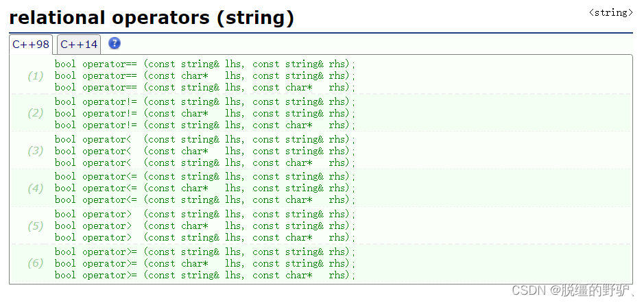
Task: Click operator>= overload with const char* rhs
Action: (205, 275)
